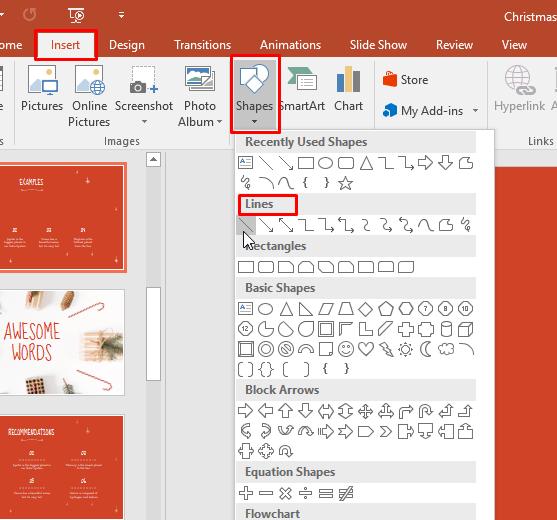Screen dimensions: 557x520
Task: Choose the straight Line shape under Lines
Action: click(x=246, y=225)
